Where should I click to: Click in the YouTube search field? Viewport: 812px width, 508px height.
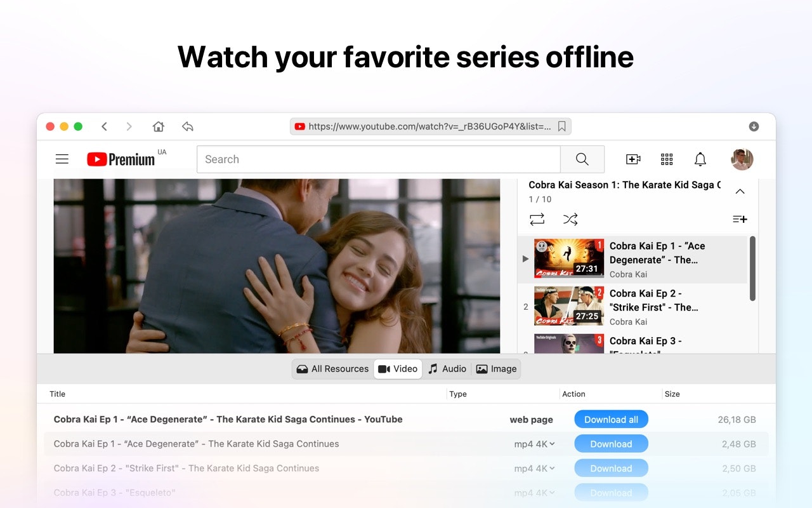coord(378,159)
